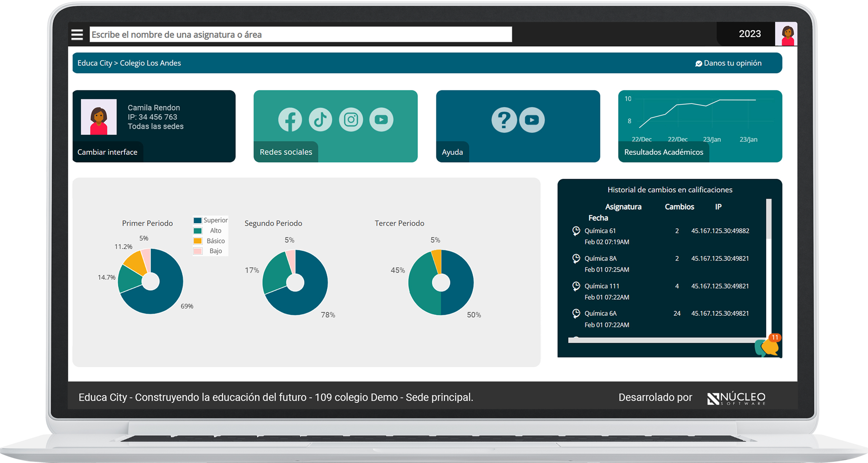This screenshot has width=868, height=463.
Task: Click the opinion chat bubble icon
Action: (x=698, y=63)
